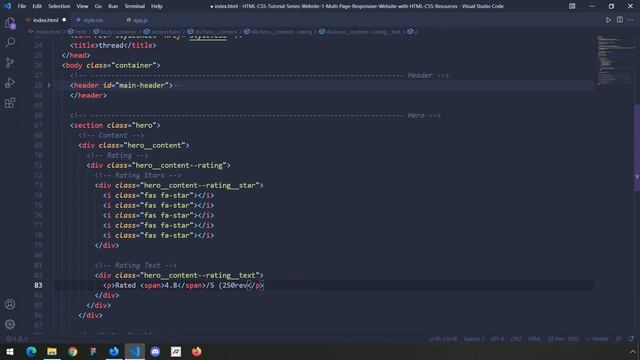Open the Edit menu
The height and width of the screenshot is (360, 640).
(x=37, y=6)
